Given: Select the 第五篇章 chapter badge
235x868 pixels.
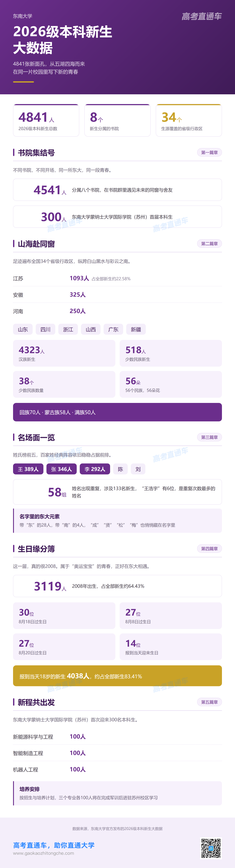Looking at the screenshot, I should point(209,702).
